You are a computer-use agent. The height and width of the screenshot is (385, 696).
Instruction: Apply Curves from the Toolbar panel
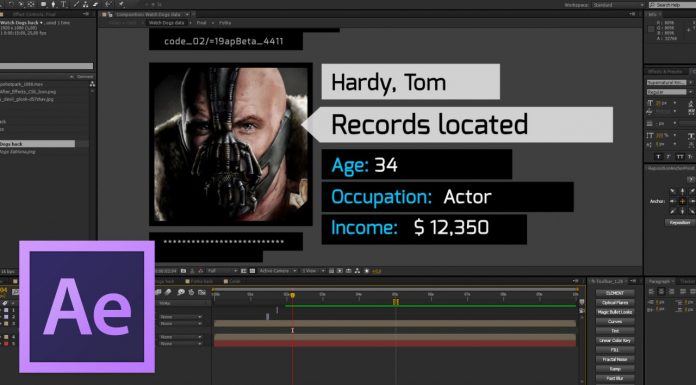pos(615,321)
